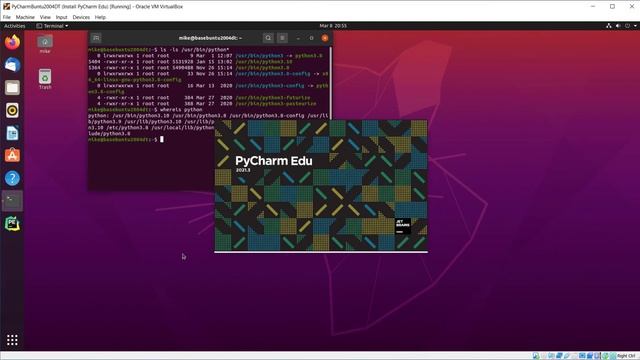
Task: Click the PyCharm Edu icon in the dock
Action: [x=12, y=224]
